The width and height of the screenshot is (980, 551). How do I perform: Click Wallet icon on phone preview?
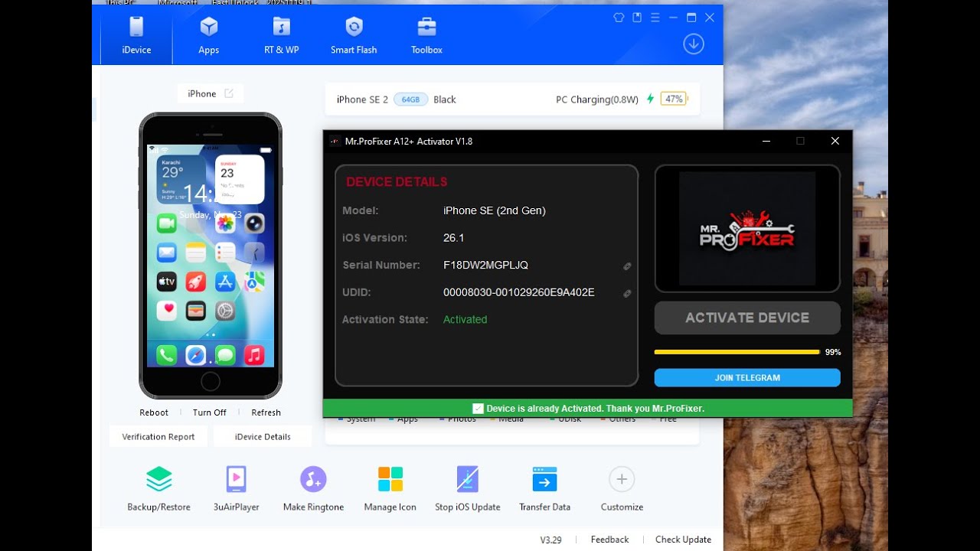tap(196, 311)
